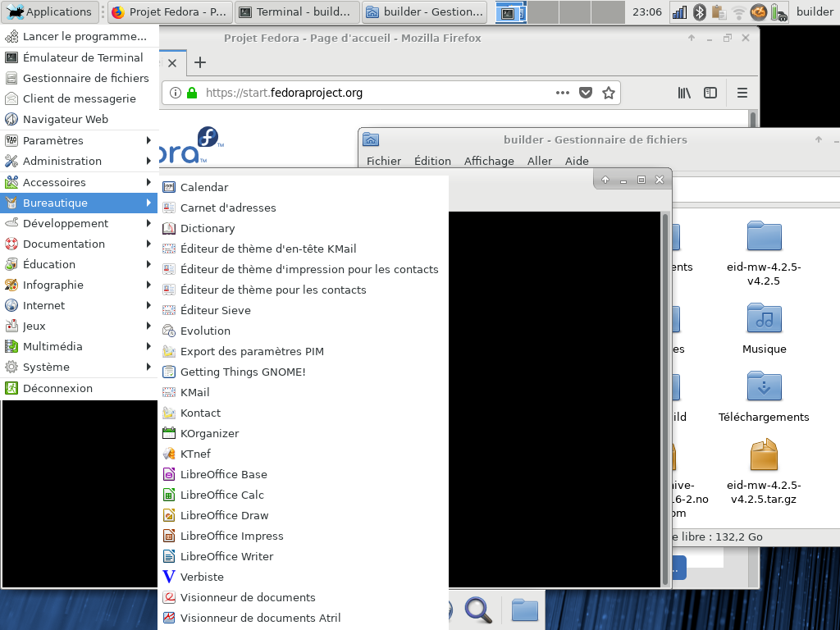The width and height of the screenshot is (840, 630).
Task: Open Émulateur de Terminal
Action: pyautogui.click(x=80, y=57)
